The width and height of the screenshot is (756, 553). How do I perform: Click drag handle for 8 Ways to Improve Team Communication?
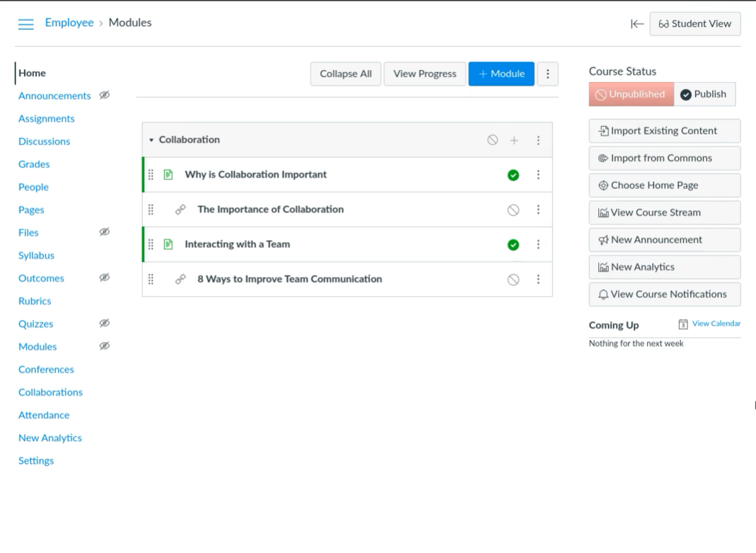[x=151, y=279]
